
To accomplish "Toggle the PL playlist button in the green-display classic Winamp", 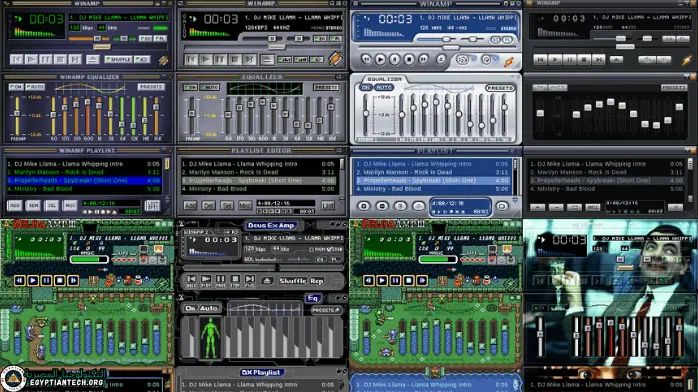I will point(160,39).
